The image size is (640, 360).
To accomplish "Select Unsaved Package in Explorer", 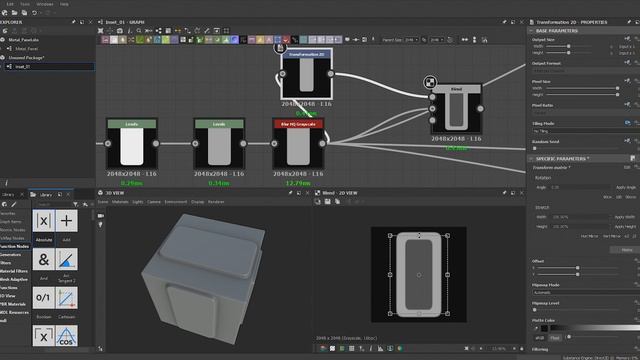I will 27,58.
